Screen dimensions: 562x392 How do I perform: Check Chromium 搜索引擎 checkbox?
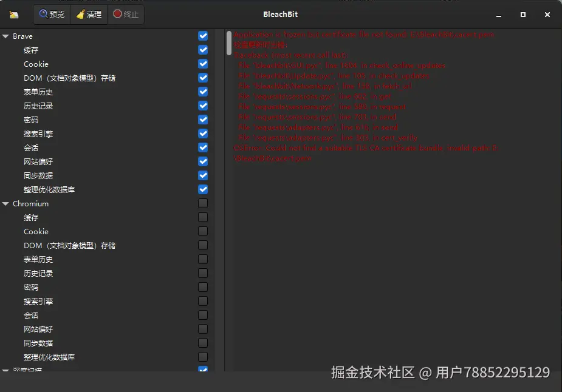tap(203, 301)
